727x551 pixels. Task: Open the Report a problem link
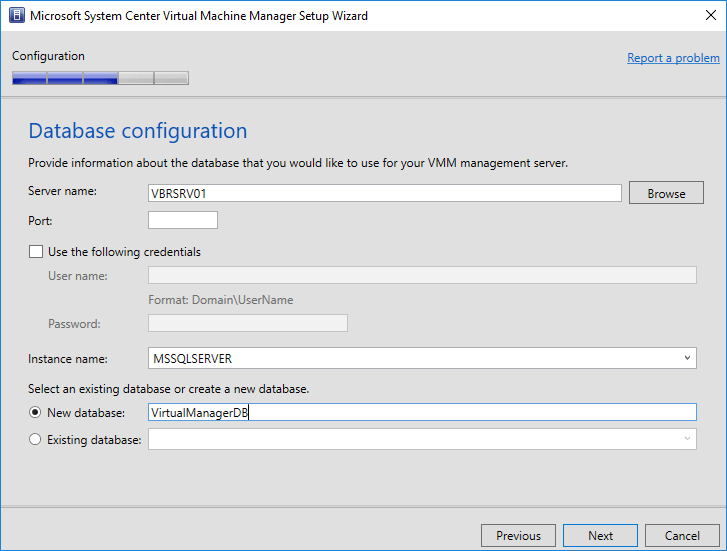click(x=673, y=58)
